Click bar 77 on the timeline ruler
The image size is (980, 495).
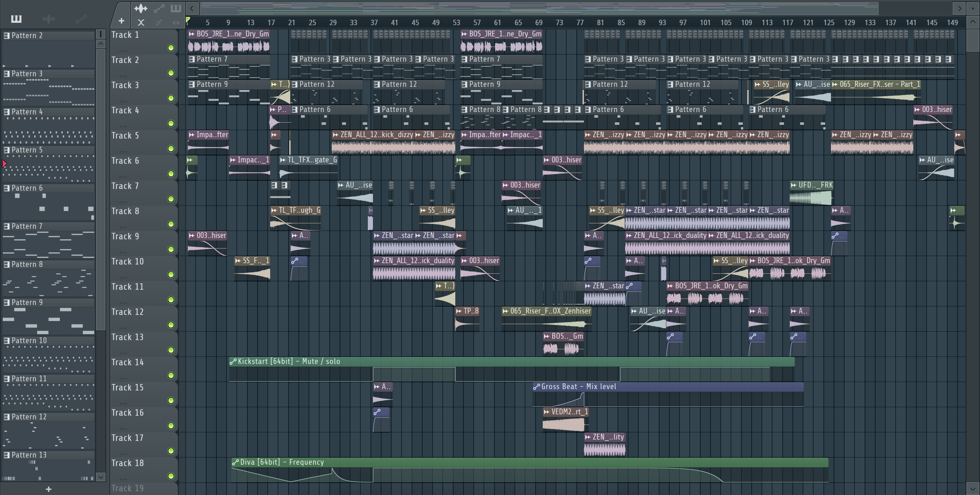580,22
